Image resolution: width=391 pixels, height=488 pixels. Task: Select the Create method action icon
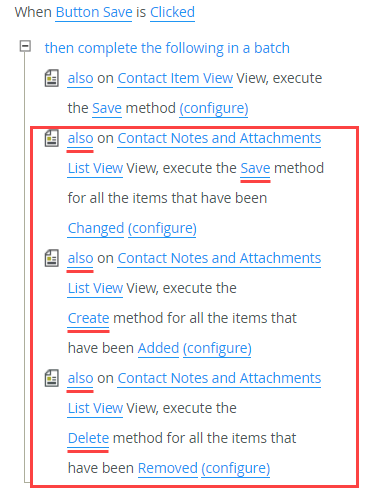coord(52,258)
